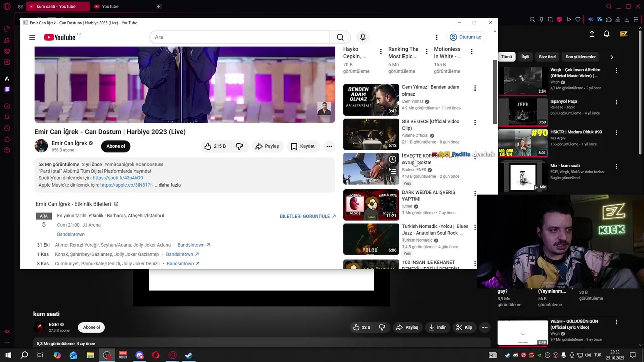This screenshot has height=362, width=644.
Task: Click the Klip button on kum saati
Action: pos(464,327)
